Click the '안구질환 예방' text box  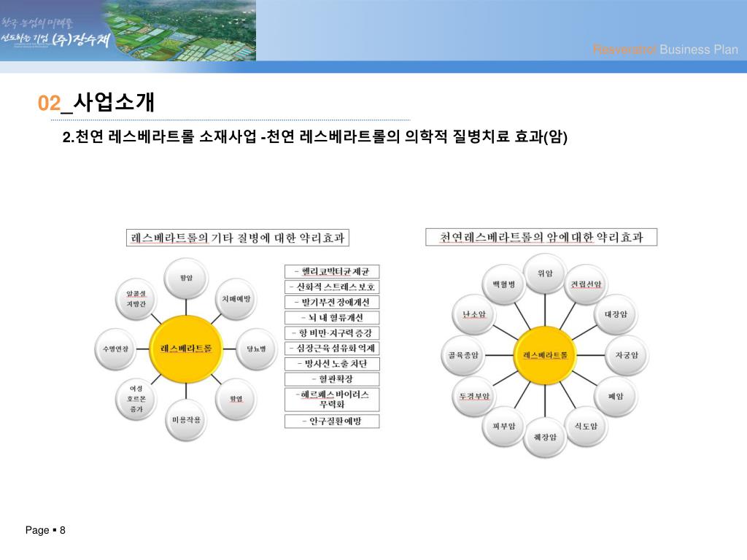tap(332, 421)
